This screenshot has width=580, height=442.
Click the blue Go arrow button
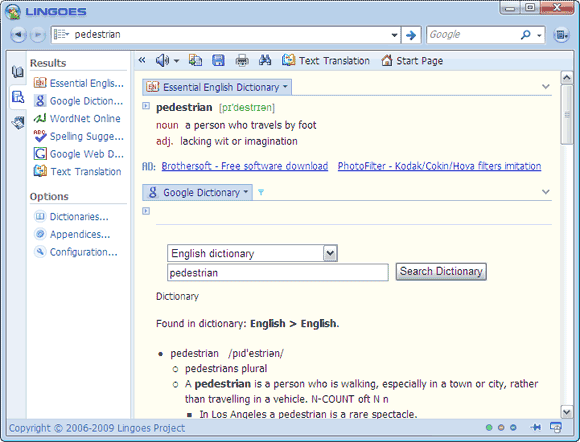411,35
